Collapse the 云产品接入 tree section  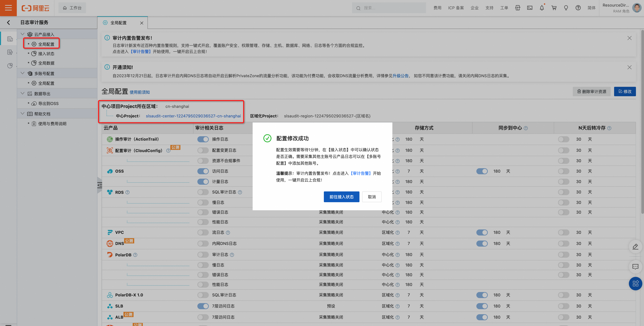pyautogui.click(x=23, y=34)
